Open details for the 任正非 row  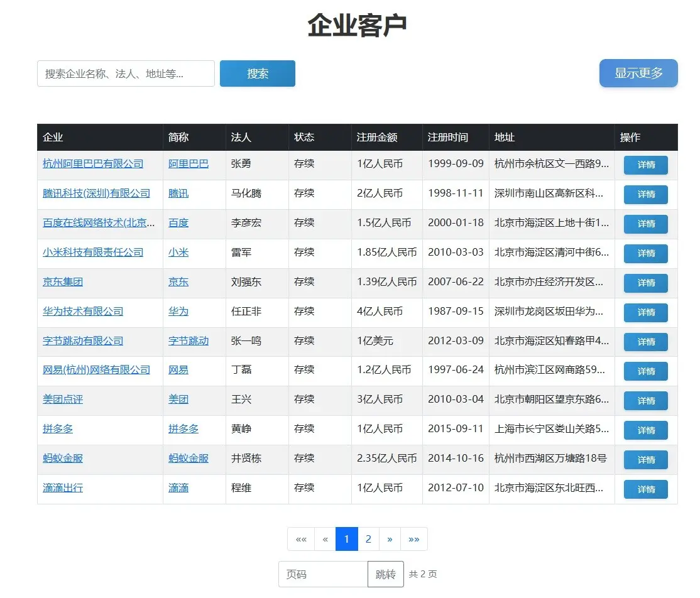(645, 312)
